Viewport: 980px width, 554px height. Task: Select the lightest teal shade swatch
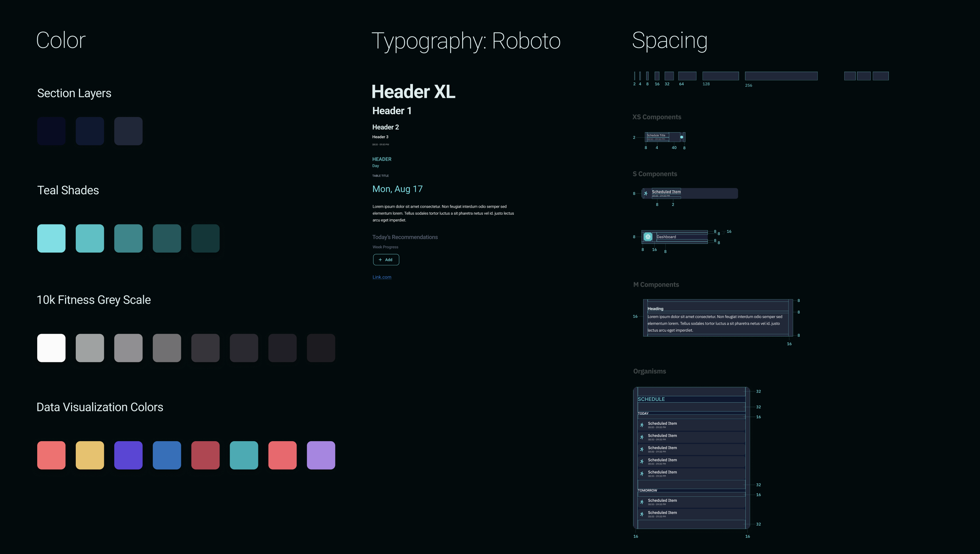click(x=51, y=238)
